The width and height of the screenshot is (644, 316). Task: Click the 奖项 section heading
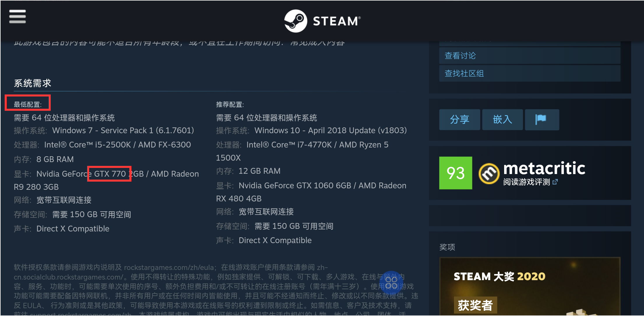click(x=447, y=247)
